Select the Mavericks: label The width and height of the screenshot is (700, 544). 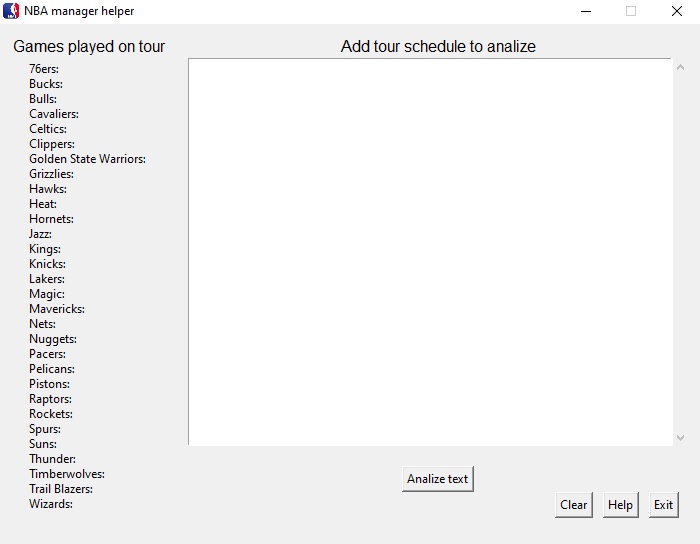(57, 309)
